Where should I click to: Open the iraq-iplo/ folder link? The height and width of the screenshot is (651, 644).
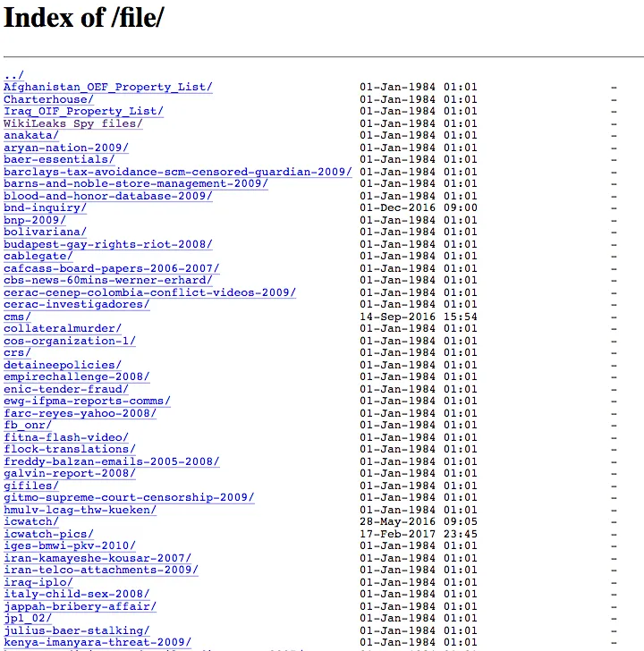coord(38,581)
